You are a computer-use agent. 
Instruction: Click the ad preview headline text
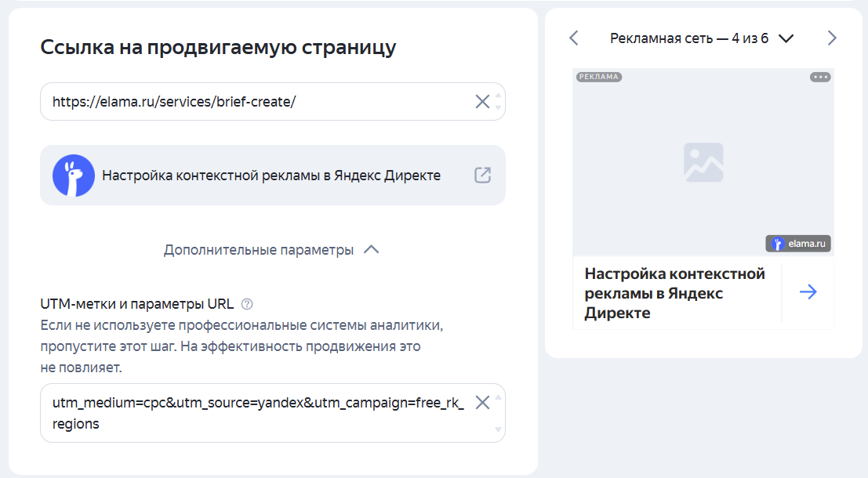675,293
